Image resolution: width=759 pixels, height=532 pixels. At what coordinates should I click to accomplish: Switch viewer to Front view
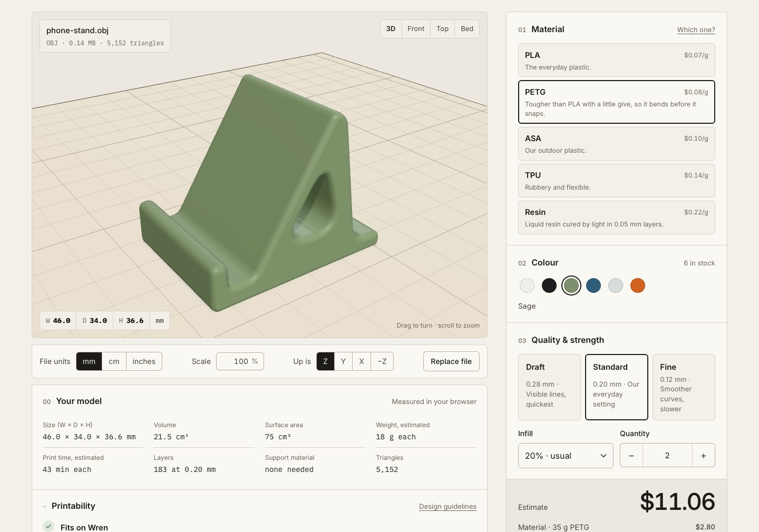[x=416, y=29]
